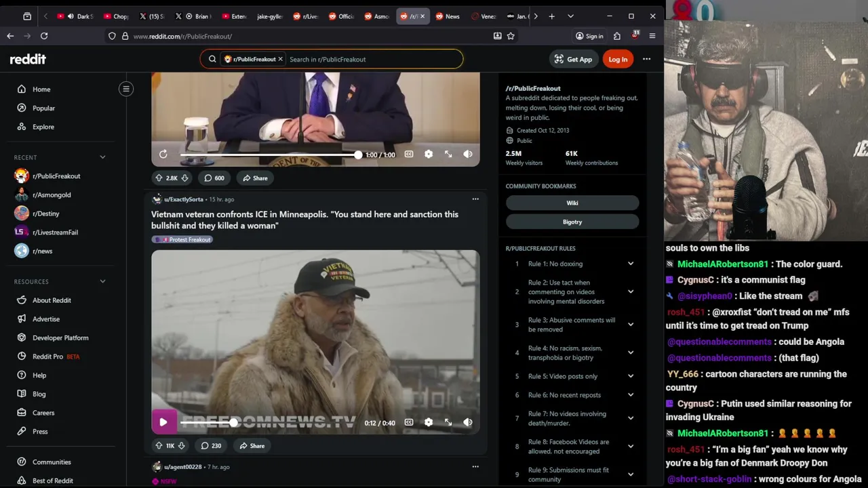Open the Firefox hamburger application menu
The width and height of the screenshot is (868, 488).
click(652, 36)
